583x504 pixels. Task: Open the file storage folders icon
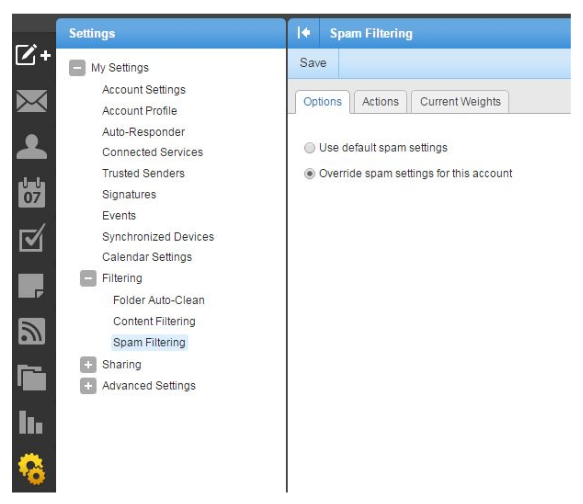click(32, 378)
